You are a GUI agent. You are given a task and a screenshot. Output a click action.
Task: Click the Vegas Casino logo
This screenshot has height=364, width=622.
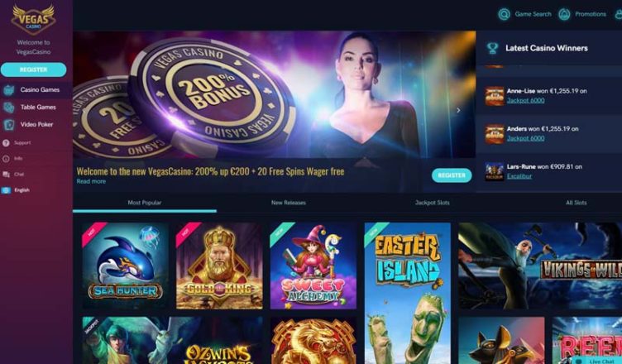pyautogui.click(x=33, y=20)
